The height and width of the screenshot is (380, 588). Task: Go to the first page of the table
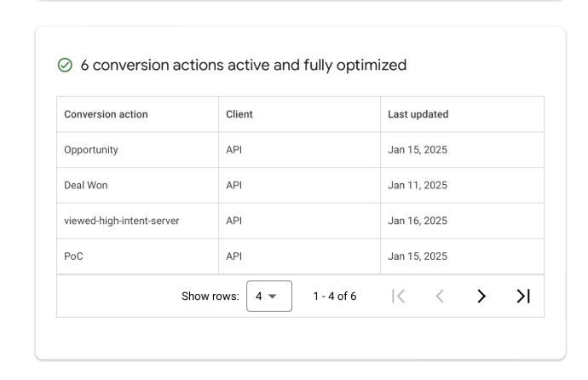pyautogui.click(x=398, y=296)
